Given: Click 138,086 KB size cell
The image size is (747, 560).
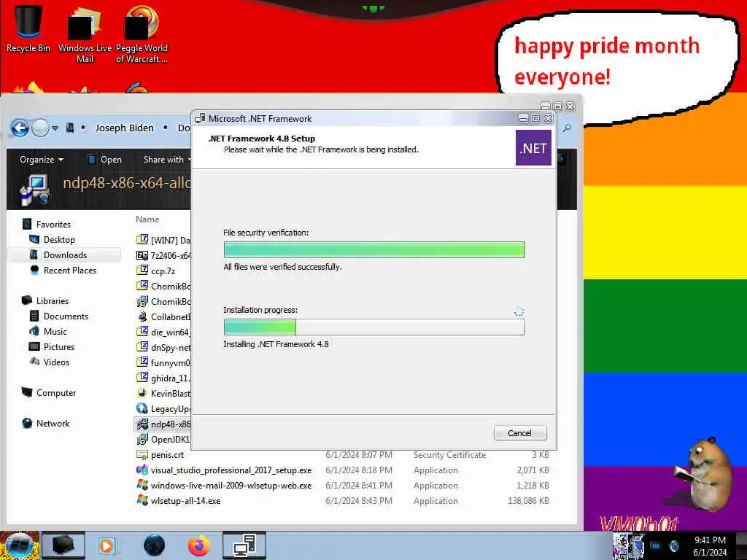Looking at the screenshot, I should pyautogui.click(x=528, y=500).
